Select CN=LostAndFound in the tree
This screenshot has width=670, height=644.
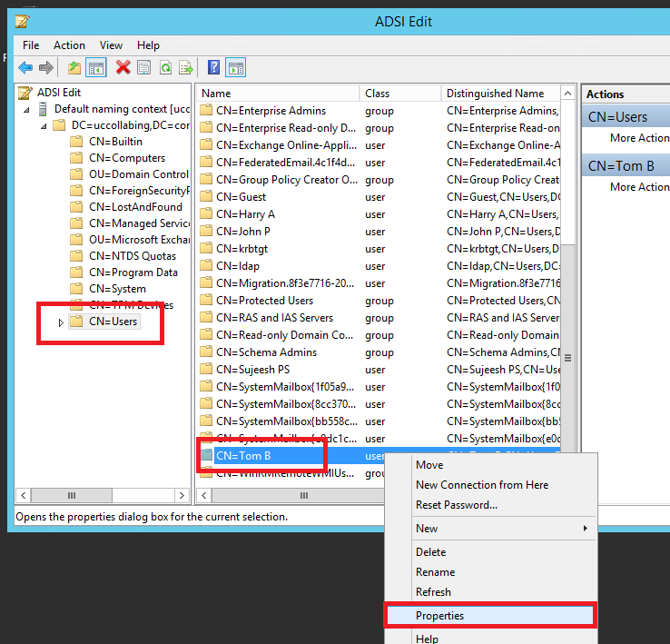pos(135,207)
